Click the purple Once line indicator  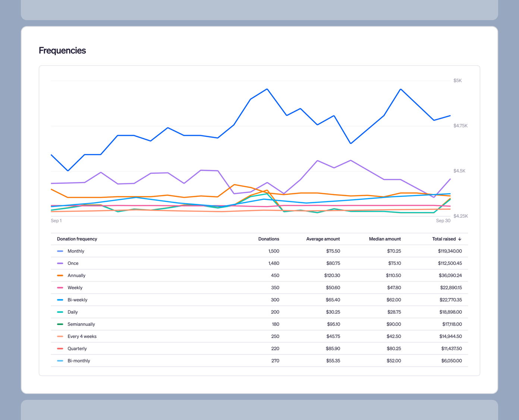pos(60,263)
